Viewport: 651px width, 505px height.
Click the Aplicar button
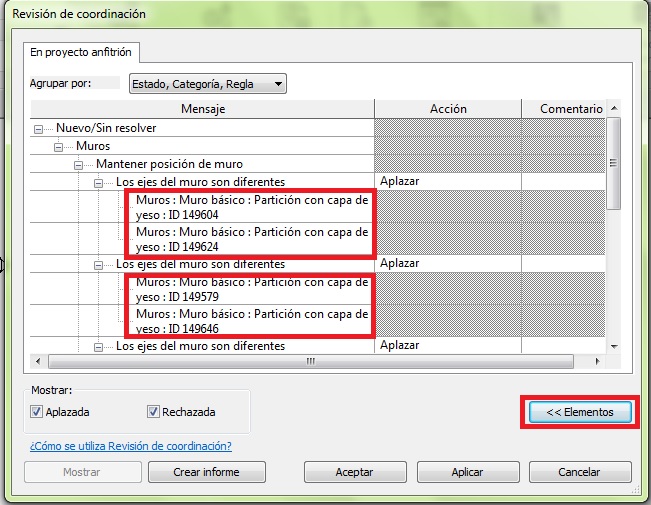coord(467,472)
